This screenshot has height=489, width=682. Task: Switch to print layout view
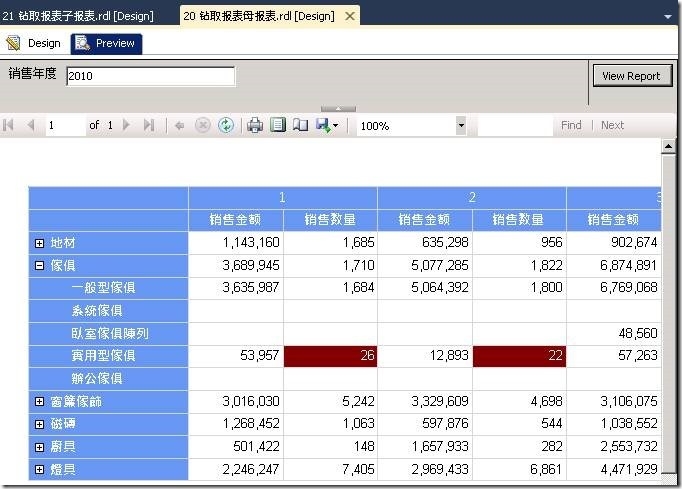click(x=278, y=125)
